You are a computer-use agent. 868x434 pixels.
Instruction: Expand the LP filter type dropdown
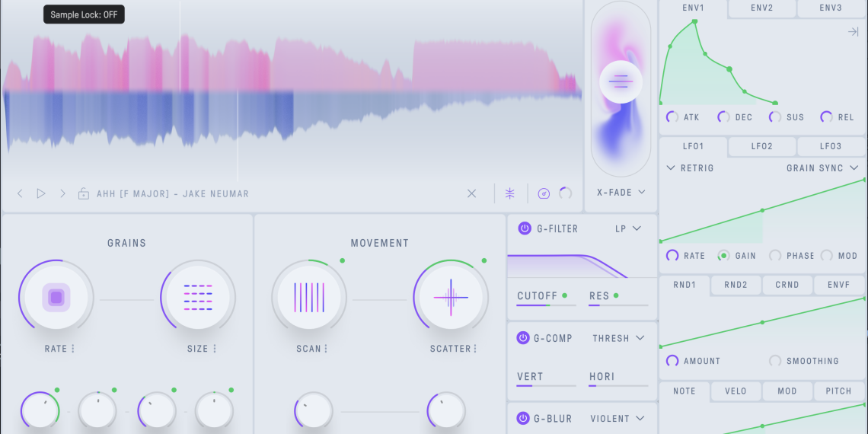click(x=628, y=228)
